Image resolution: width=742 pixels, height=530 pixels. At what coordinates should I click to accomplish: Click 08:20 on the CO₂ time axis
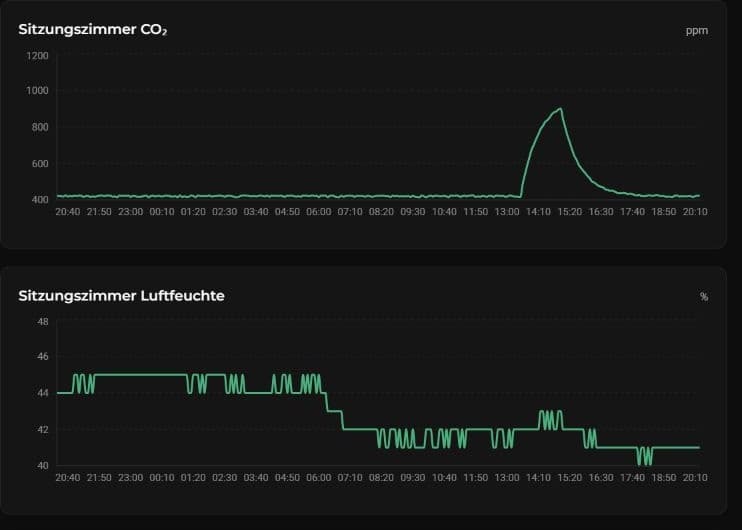coord(381,212)
